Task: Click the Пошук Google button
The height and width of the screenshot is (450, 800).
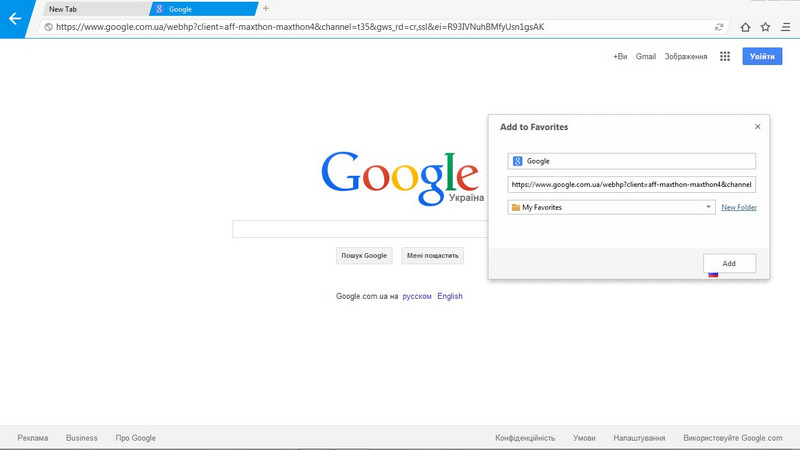Action: point(364,256)
